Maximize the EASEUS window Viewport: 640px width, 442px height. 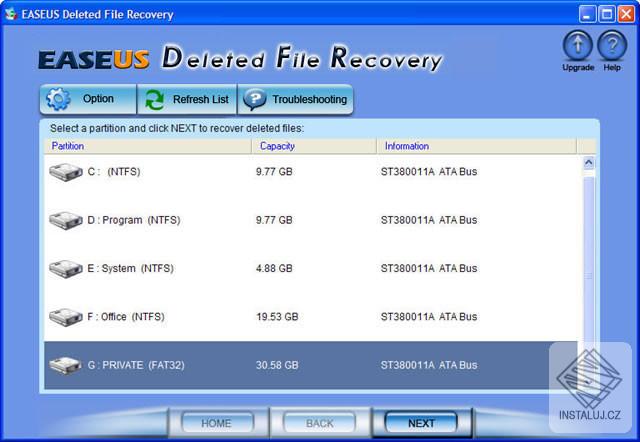pos(607,14)
